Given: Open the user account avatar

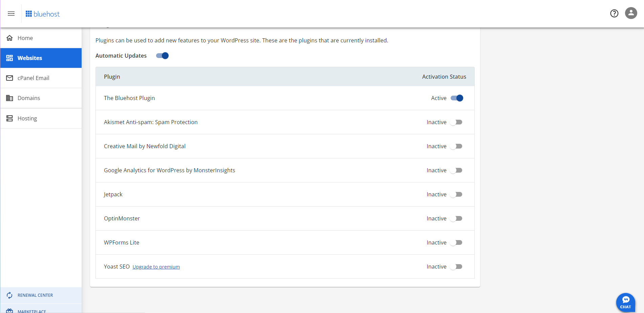Looking at the screenshot, I should pyautogui.click(x=631, y=13).
